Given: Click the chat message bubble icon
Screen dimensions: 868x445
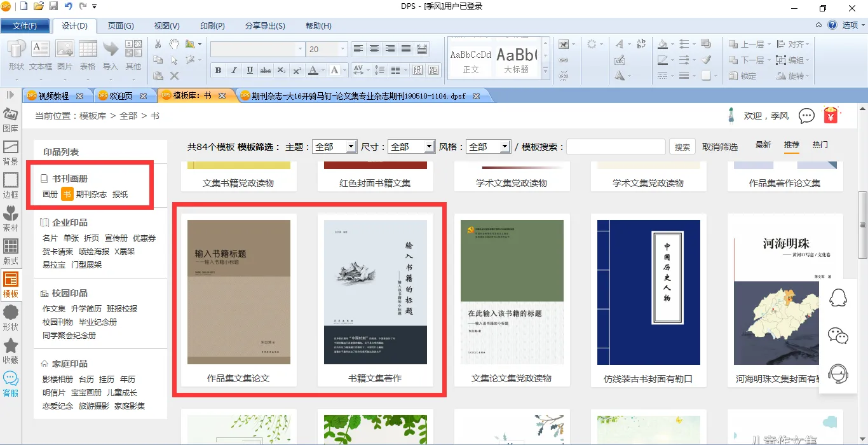Looking at the screenshot, I should [806, 116].
